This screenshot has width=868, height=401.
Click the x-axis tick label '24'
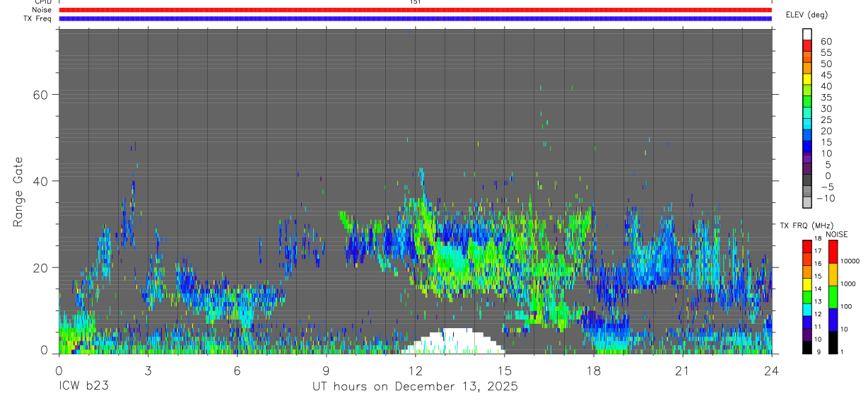point(771,371)
